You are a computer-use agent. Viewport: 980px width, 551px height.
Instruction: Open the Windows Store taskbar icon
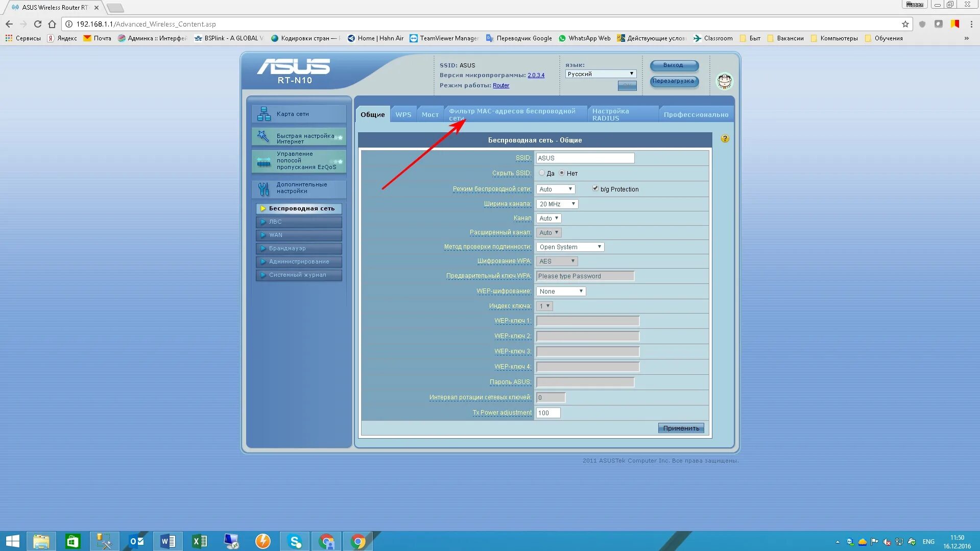point(73,541)
